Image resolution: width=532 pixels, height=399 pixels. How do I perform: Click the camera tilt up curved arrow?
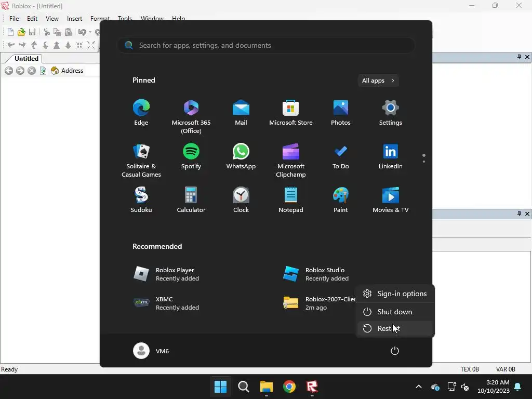(x=34, y=45)
